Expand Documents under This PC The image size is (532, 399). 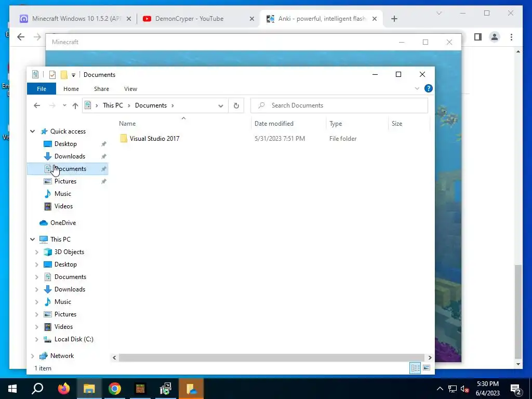coord(37,277)
